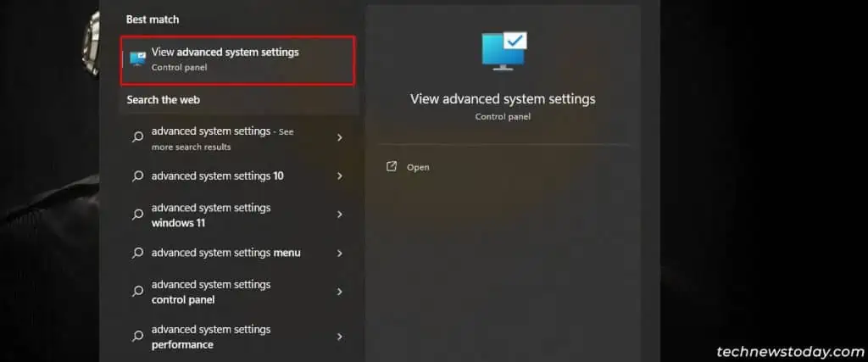Expand chevron for 'control panel' suggestion
Image resolution: width=868 pixels, height=362 pixels.
click(340, 292)
